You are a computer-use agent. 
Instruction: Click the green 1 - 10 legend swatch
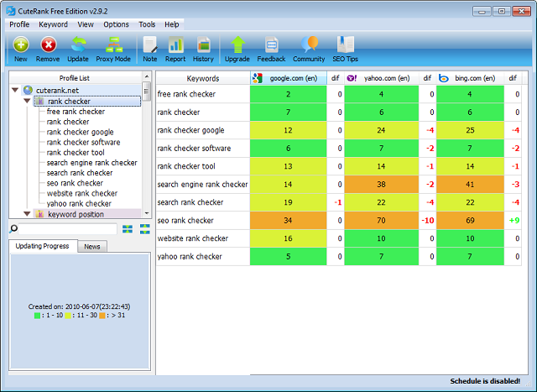[37, 316]
